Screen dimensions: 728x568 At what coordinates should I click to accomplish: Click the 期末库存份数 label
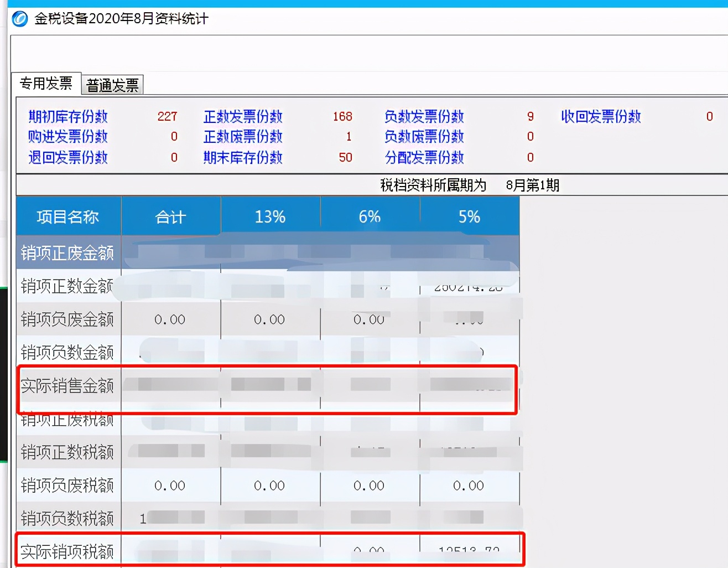(243, 158)
